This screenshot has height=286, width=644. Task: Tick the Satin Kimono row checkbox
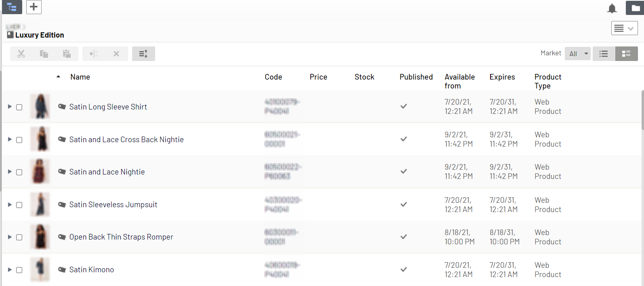(19, 270)
